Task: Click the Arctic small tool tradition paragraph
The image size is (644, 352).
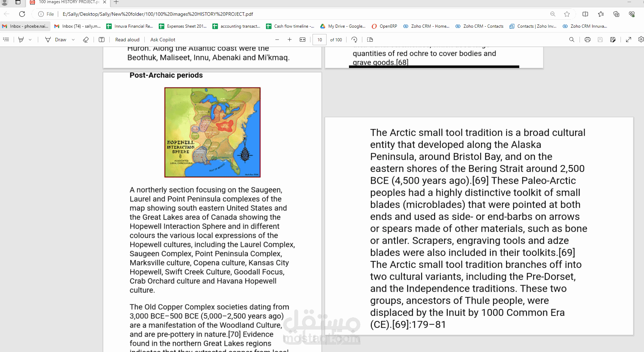Action: [478, 228]
